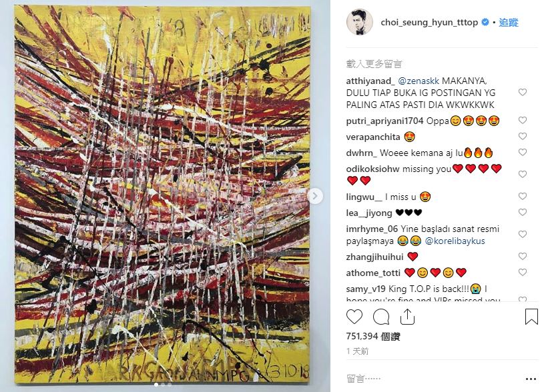Like the comment by putri_apriyani1704
Viewport: 542px width, 392px height.
(522, 120)
